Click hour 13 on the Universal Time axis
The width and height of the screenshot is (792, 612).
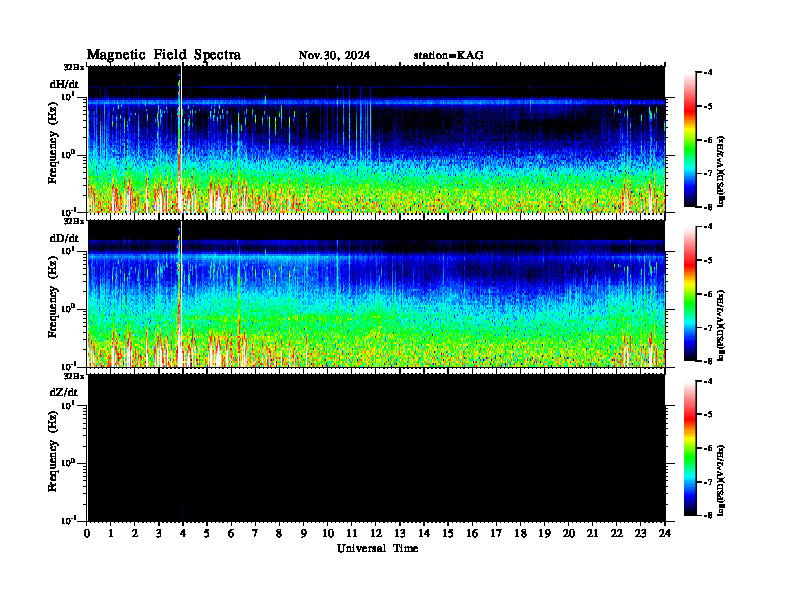[400, 533]
